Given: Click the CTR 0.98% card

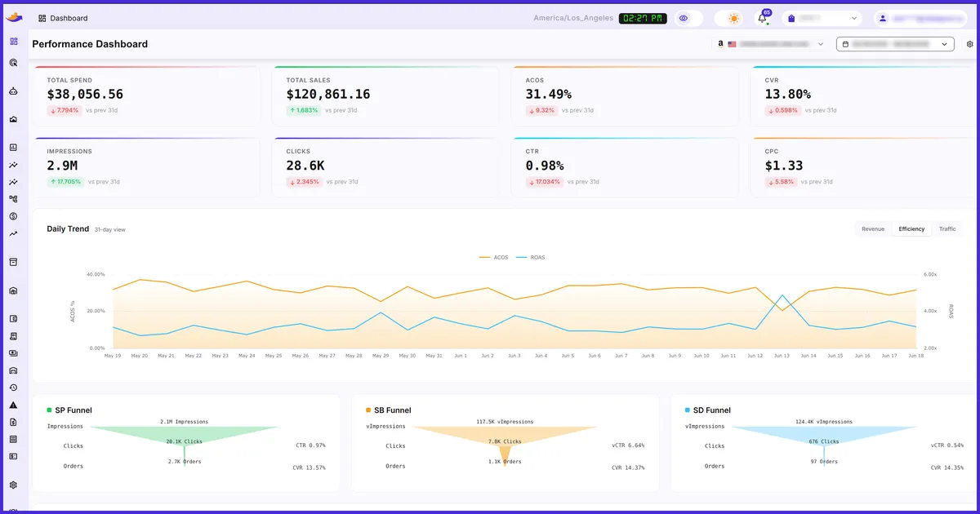Looking at the screenshot, I should coord(626,166).
